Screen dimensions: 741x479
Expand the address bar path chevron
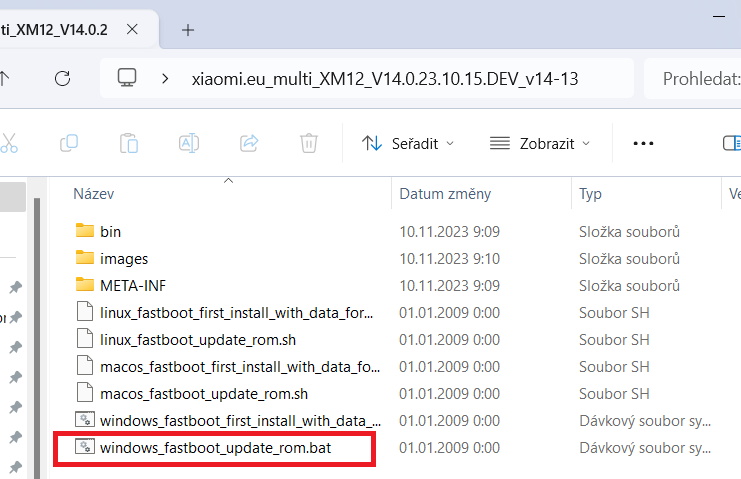165,78
